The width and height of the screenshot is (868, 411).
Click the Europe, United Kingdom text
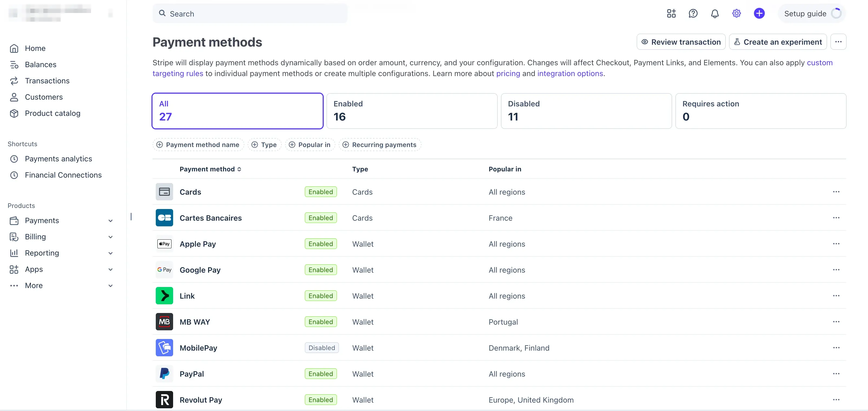(531, 400)
